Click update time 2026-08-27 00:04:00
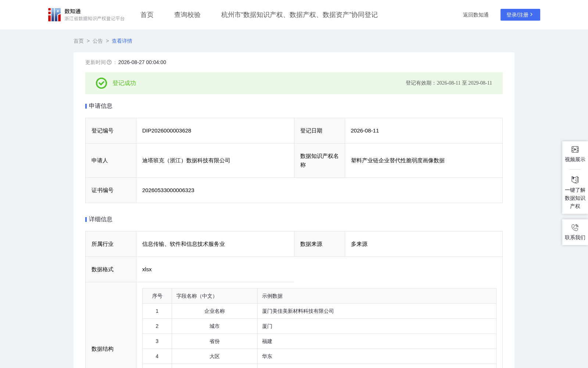Viewport: 588px width, 368px height. (x=142, y=62)
